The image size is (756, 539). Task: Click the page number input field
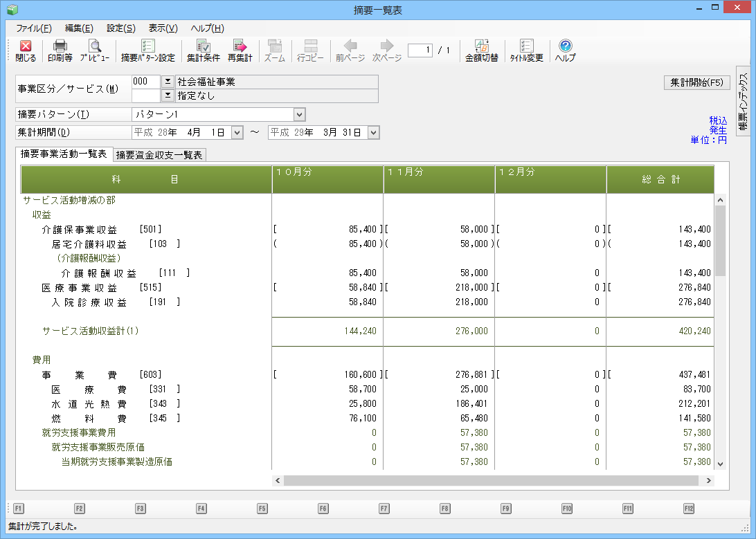[420, 50]
